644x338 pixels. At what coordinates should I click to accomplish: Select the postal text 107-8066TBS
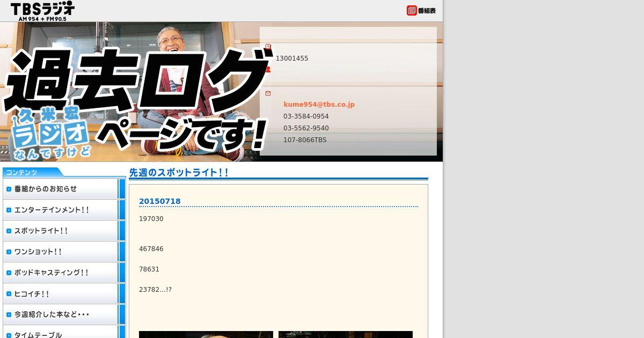(305, 140)
